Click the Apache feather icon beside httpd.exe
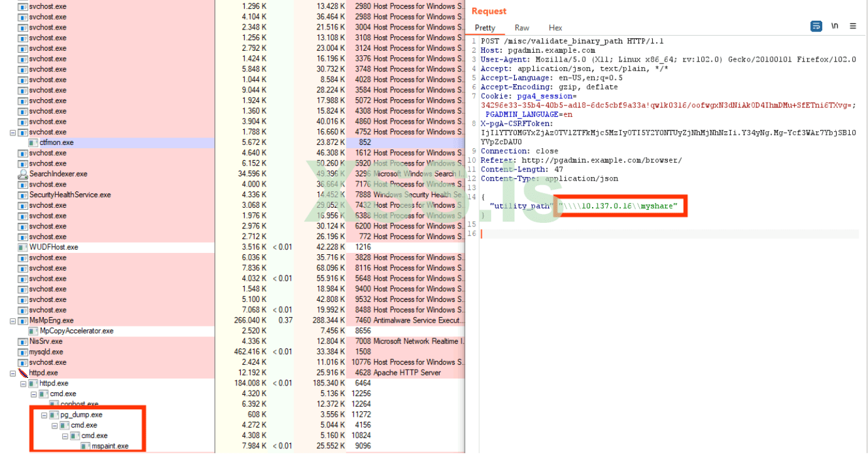 point(24,373)
